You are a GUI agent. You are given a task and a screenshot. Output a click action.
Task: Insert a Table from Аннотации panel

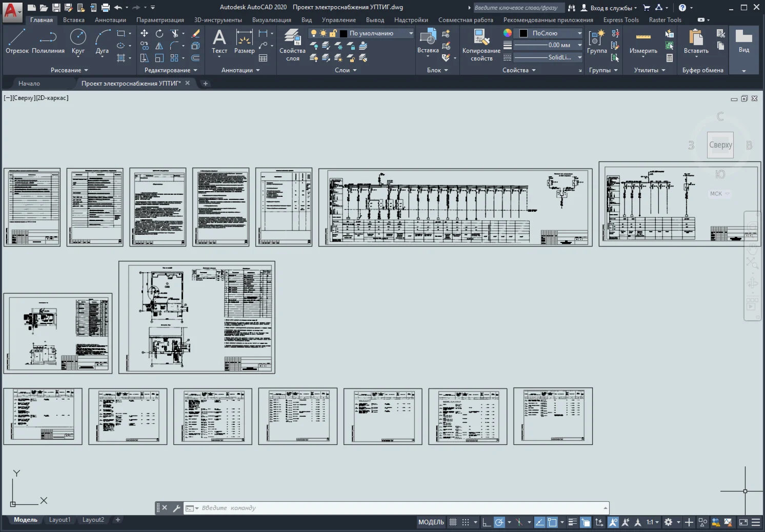coord(263,58)
